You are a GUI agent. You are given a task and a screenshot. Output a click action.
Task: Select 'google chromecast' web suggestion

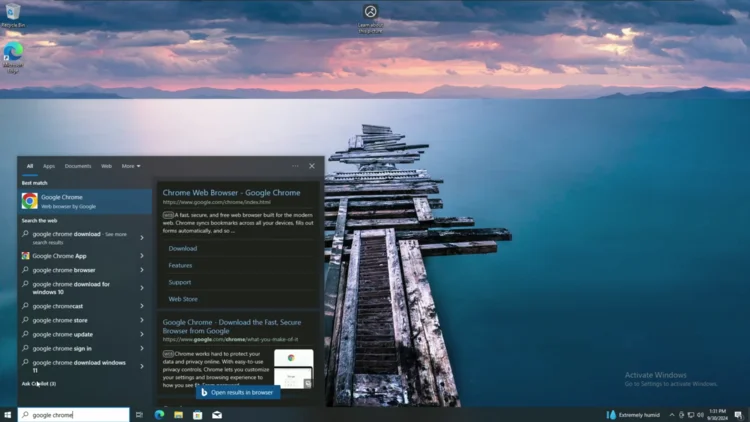click(58, 306)
